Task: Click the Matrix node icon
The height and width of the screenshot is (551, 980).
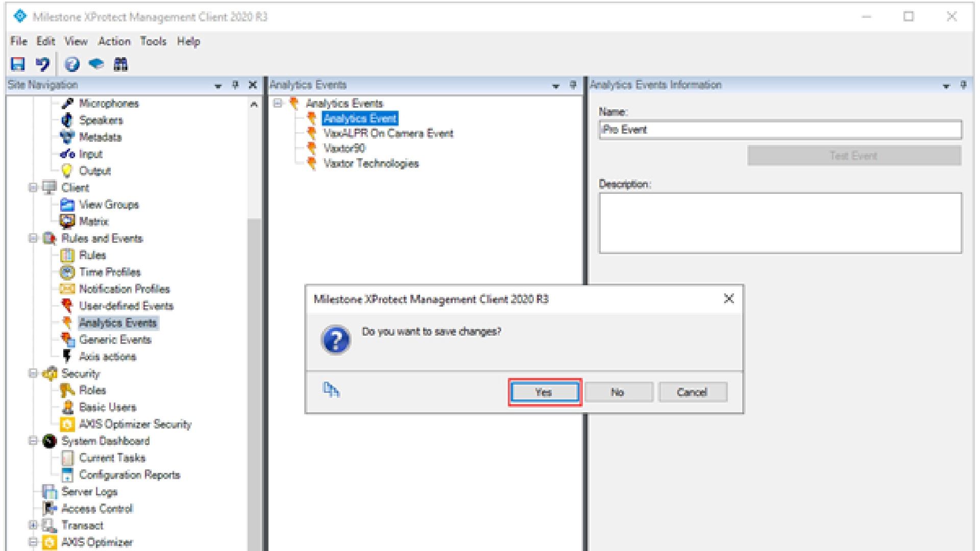Action: coord(67,221)
